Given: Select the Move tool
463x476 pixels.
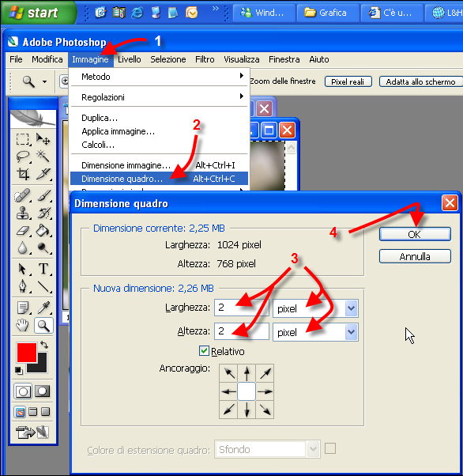Looking at the screenshot, I should pos(43,140).
